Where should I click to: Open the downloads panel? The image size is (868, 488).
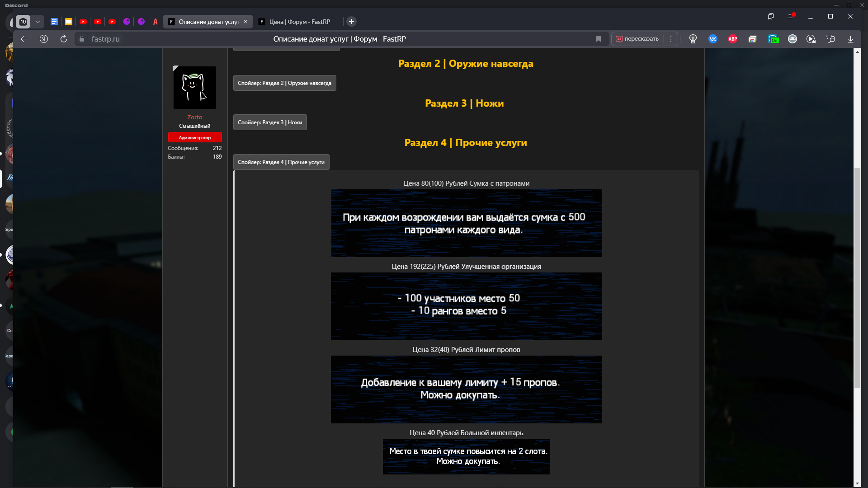[850, 39]
